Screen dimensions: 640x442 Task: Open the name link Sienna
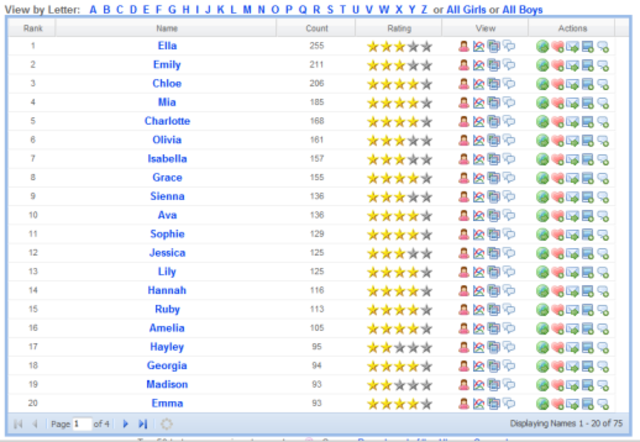[x=167, y=196]
